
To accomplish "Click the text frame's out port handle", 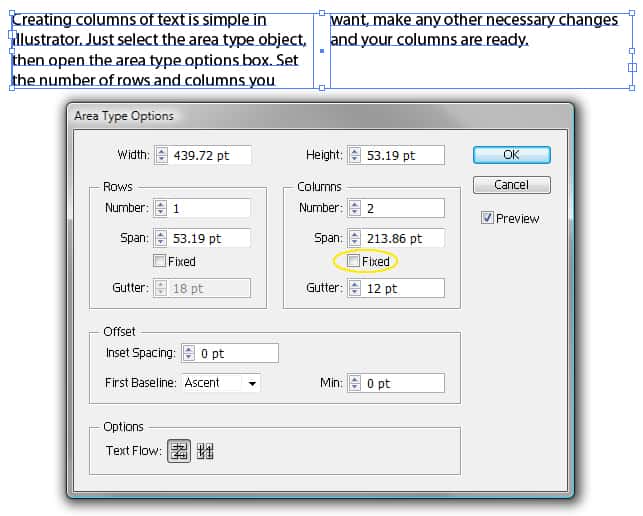I will click(632, 67).
